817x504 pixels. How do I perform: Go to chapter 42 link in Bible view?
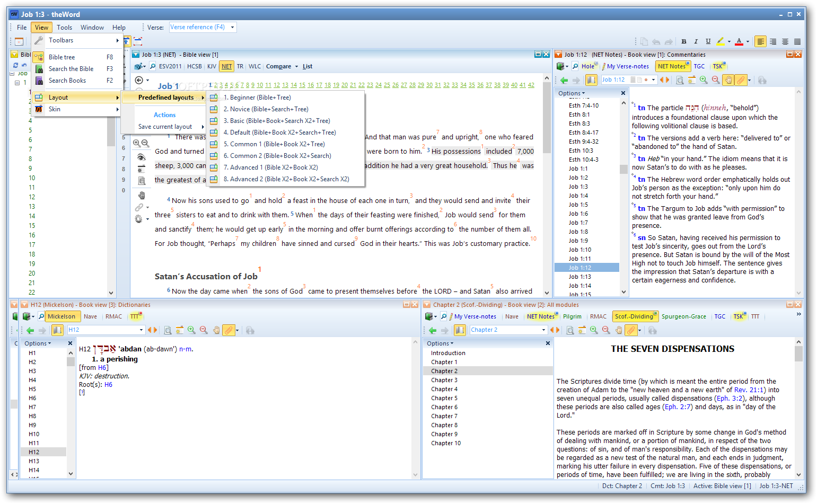click(x=531, y=85)
